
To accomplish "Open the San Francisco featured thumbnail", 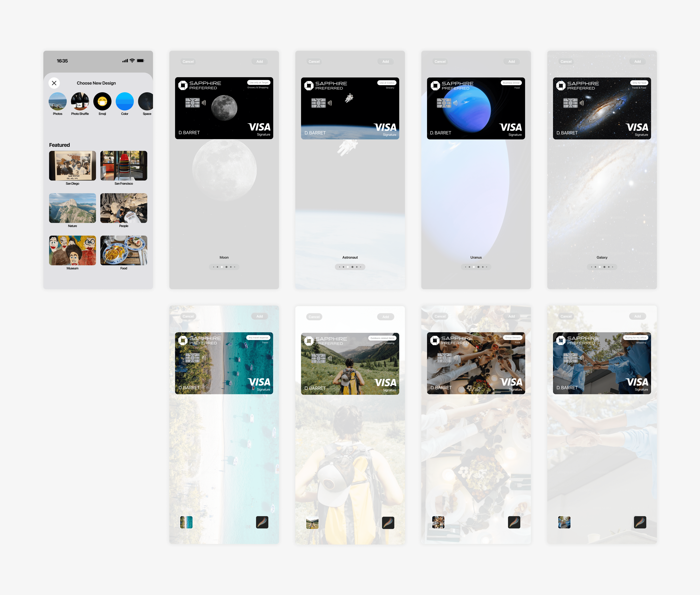I will point(124,166).
